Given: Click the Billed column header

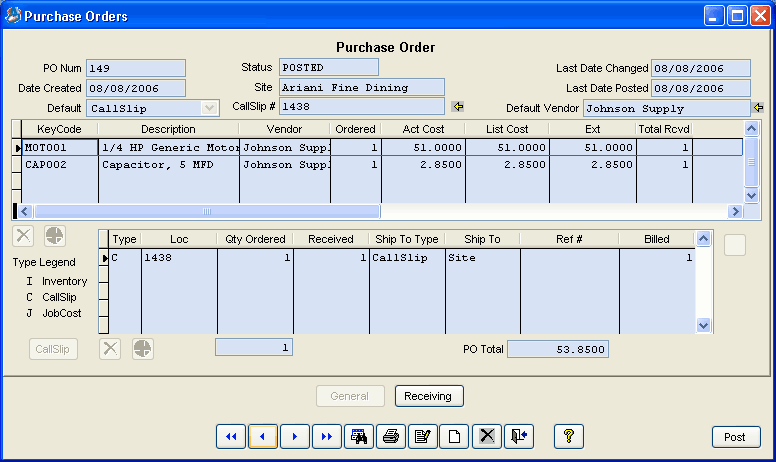Looking at the screenshot, I should [x=657, y=239].
